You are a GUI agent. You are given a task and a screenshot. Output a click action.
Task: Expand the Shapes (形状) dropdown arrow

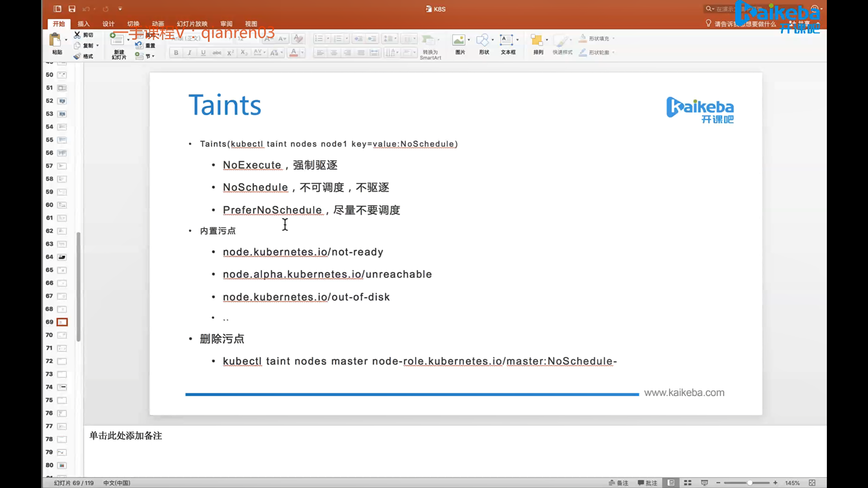pos(493,40)
